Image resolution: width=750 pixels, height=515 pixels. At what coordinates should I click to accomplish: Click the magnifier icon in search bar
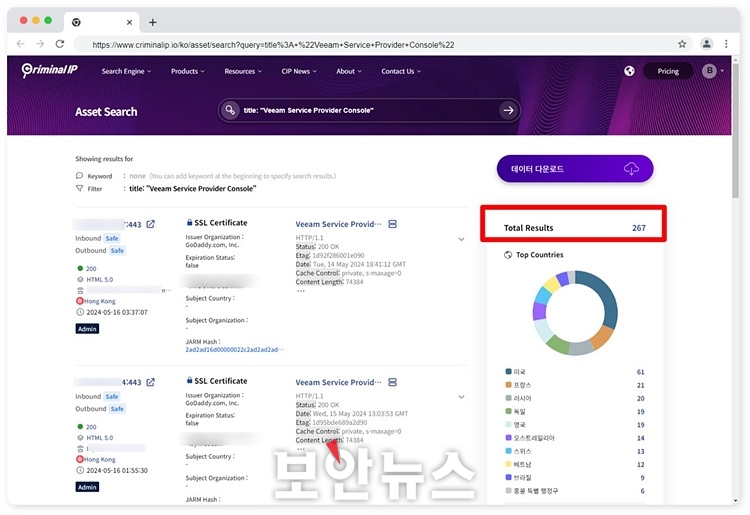click(230, 110)
